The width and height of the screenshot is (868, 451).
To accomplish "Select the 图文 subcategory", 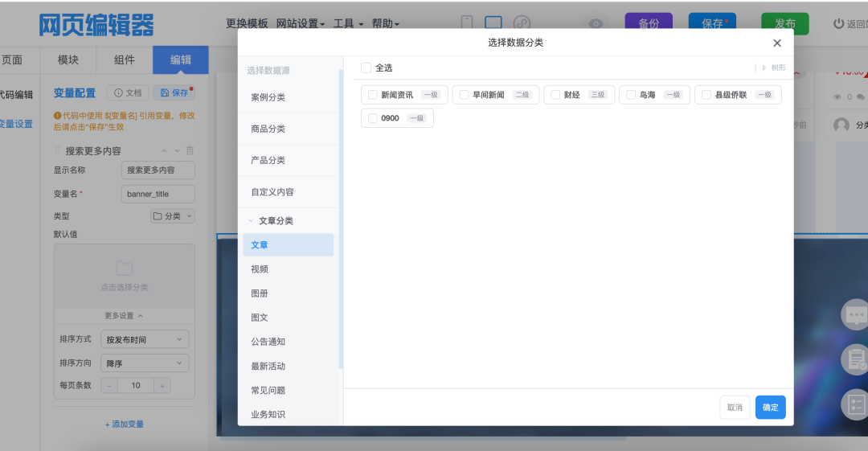I will pyautogui.click(x=288, y=318).
